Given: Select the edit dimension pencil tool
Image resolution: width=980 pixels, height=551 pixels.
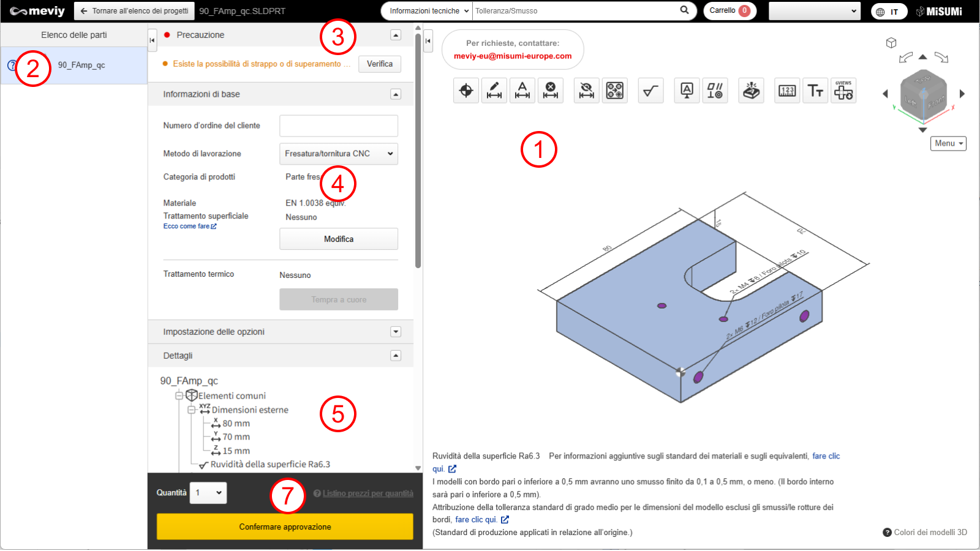Looking at the screenshot, I should click(x=494, y=91).
